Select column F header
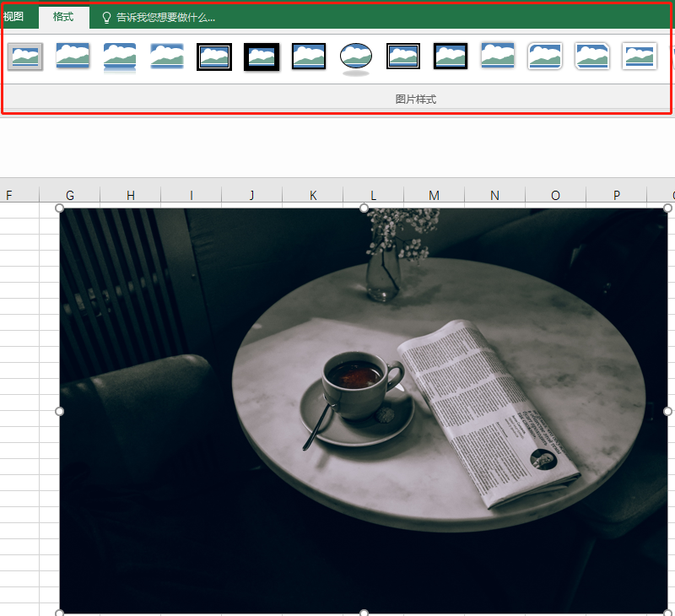The height and width of the screenshot is (616, 675). tap(19, 195)
